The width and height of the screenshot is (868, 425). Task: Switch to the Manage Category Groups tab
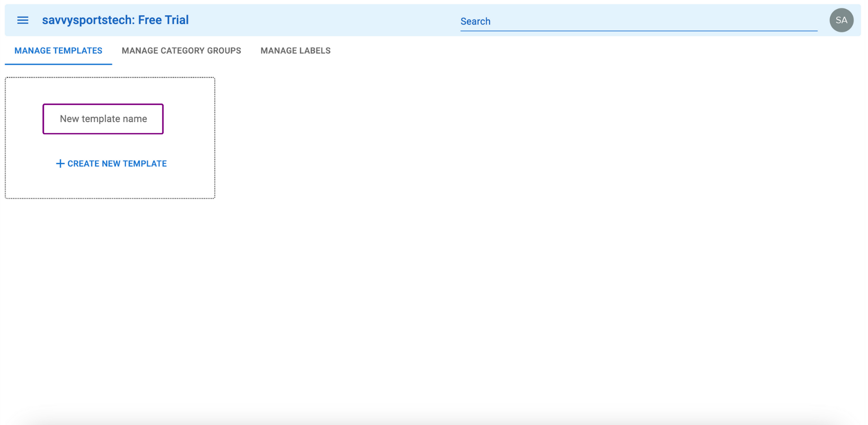click(x=181, y=51)
